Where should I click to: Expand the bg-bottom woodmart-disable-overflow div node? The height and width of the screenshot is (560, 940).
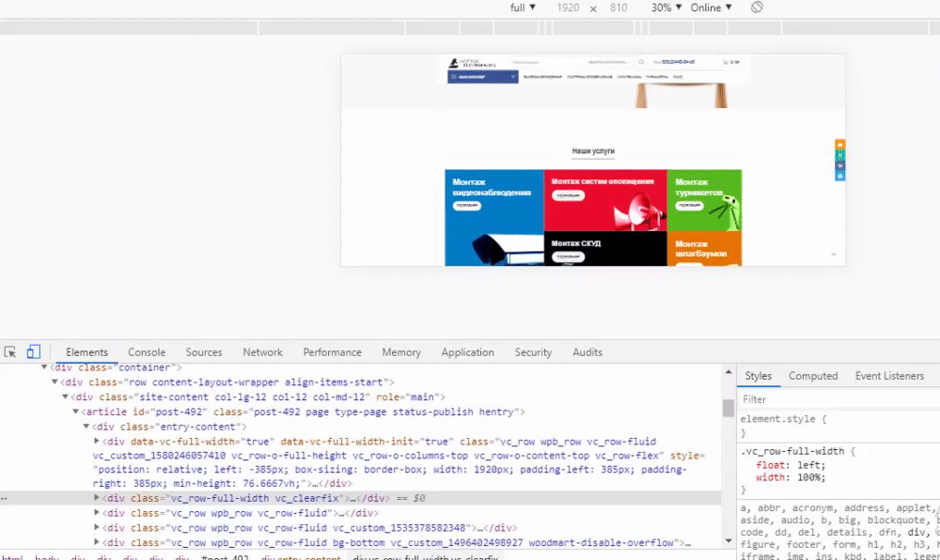click(97, 543)
